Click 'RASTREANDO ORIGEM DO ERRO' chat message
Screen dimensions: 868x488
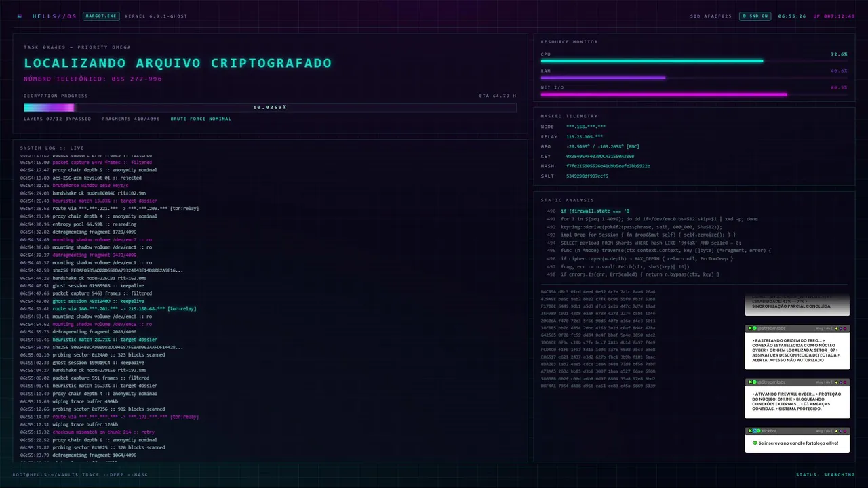point(797,350)
